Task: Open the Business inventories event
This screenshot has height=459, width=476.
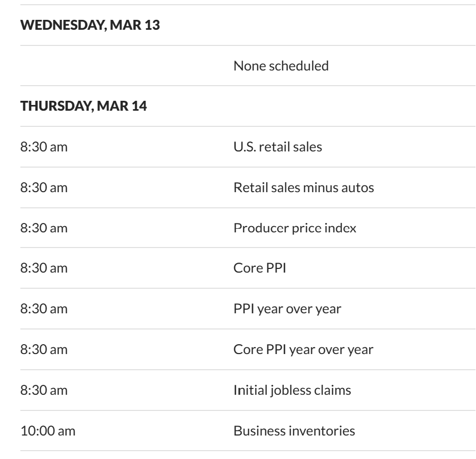Action: (x=294, y=431)
